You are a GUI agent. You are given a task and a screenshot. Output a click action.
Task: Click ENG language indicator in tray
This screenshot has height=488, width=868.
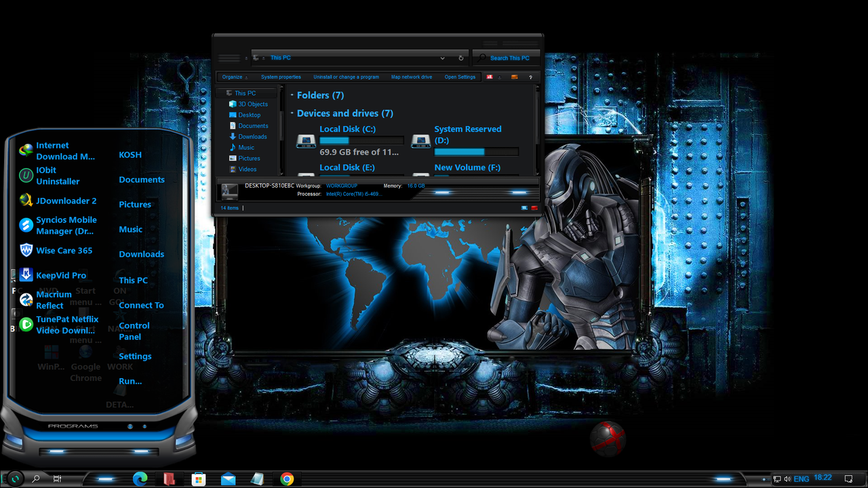(x=801, y=479)
